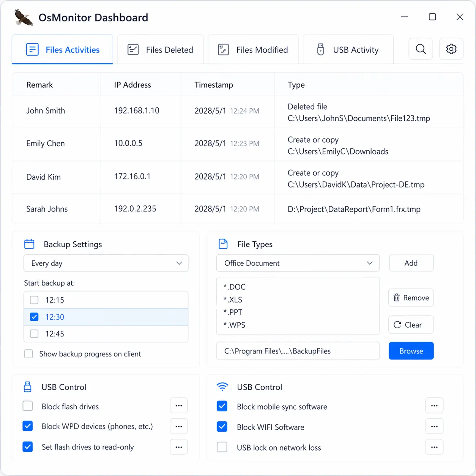Click the backup path input field
The image size is (476, 476).
pyautogui.click(x=298, y=351)
